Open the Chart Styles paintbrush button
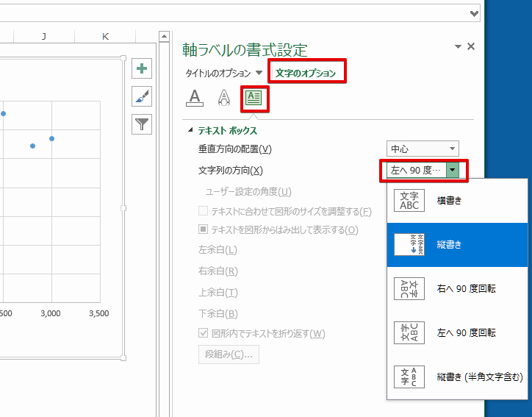 pyautogui.click(x=142, y=96)
